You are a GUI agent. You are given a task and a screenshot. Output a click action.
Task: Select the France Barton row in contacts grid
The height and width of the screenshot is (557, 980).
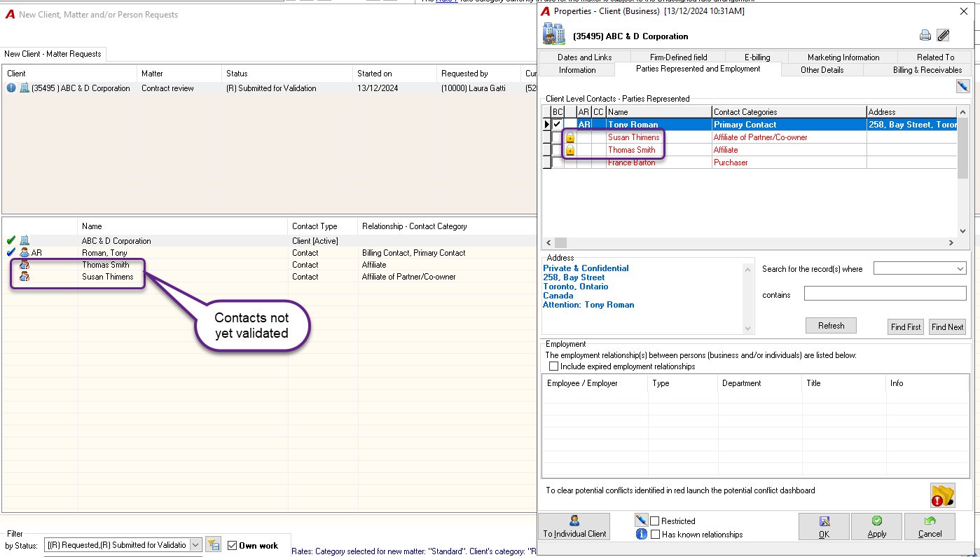tap(750, 163)
